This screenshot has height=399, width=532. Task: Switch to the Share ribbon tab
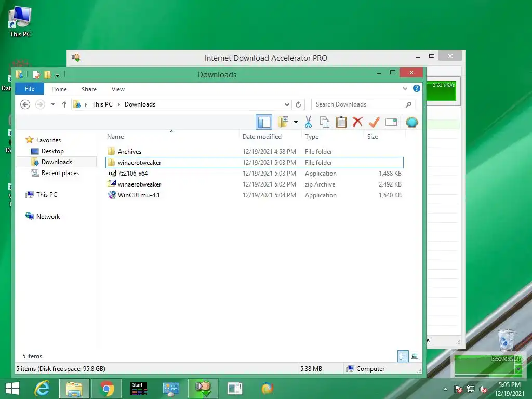tap(89, 89)
